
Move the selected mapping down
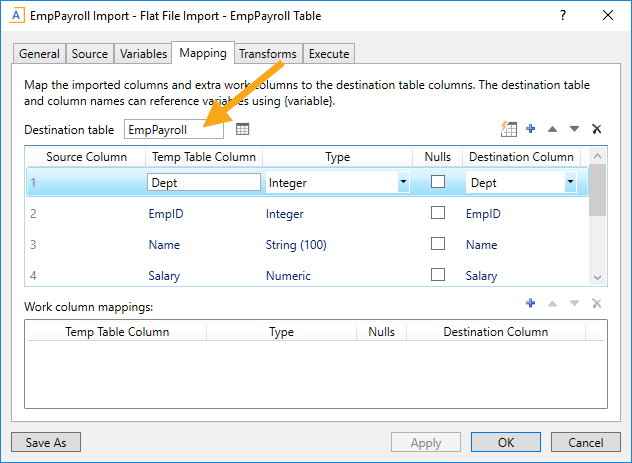pyautogui.click(x=574, y=129)
